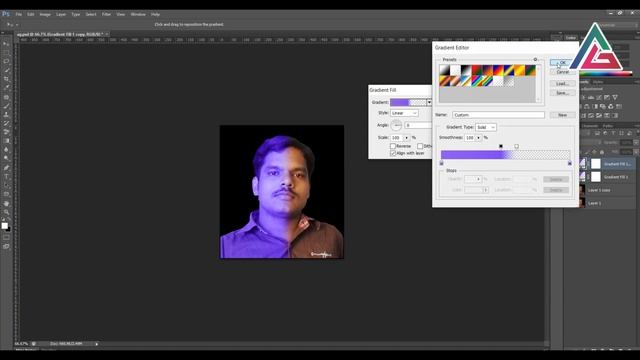Screen dimensions: 640x360
Task: Select the Horizontal Type tool
Action: 6,177
